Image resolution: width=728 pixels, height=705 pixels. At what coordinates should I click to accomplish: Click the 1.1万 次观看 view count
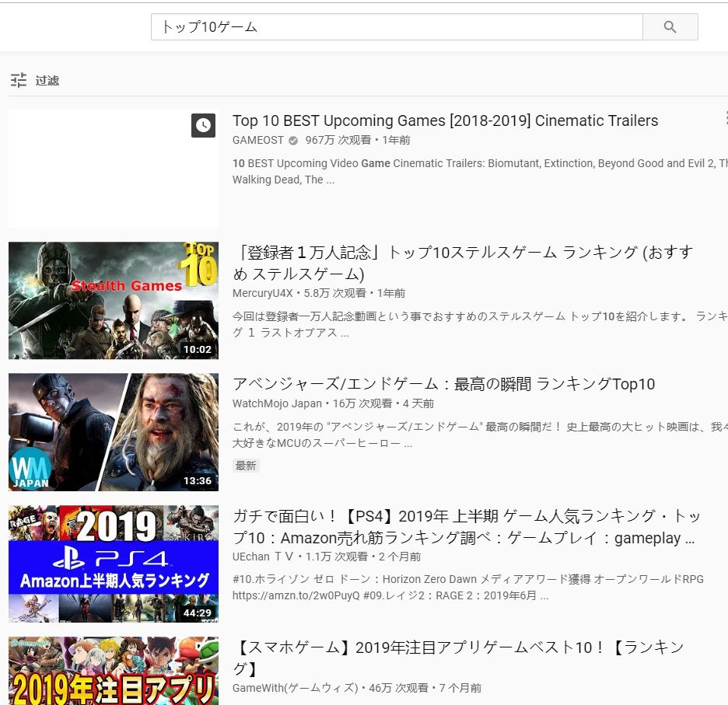pyautogui.click(x=337, y=557)
